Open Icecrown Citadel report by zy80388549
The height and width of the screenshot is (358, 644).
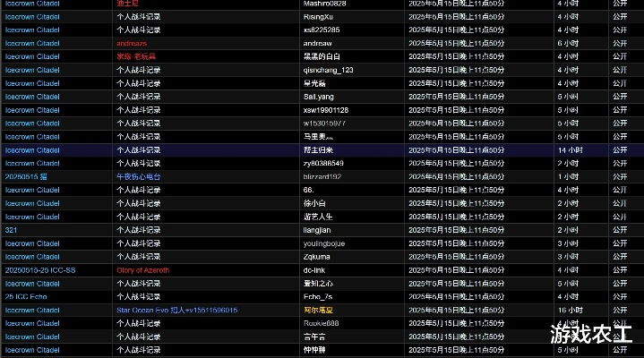tap(32, 164)
